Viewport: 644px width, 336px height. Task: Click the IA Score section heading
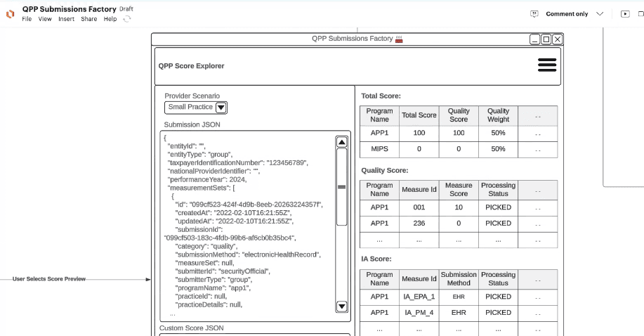point(376,259)
